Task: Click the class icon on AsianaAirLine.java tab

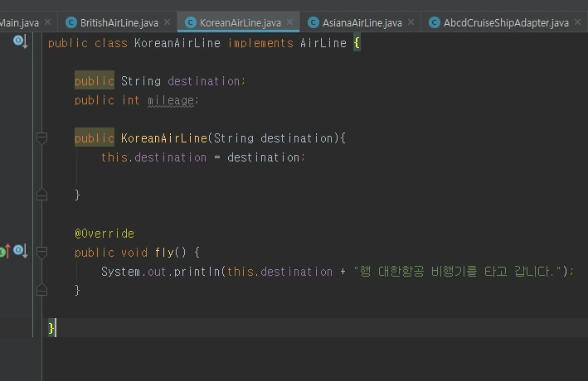Action: (313, 22)
